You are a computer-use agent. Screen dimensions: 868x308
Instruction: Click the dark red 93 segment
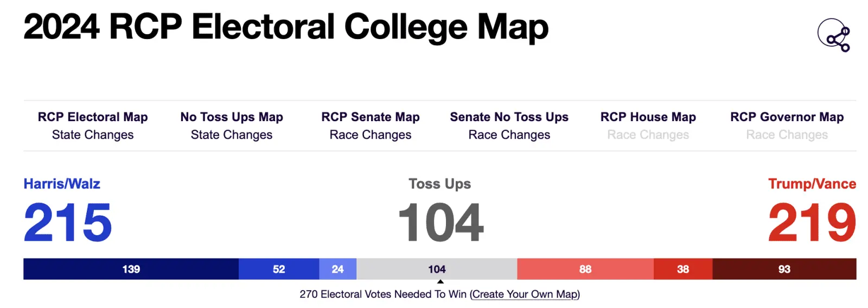[784, 269]
